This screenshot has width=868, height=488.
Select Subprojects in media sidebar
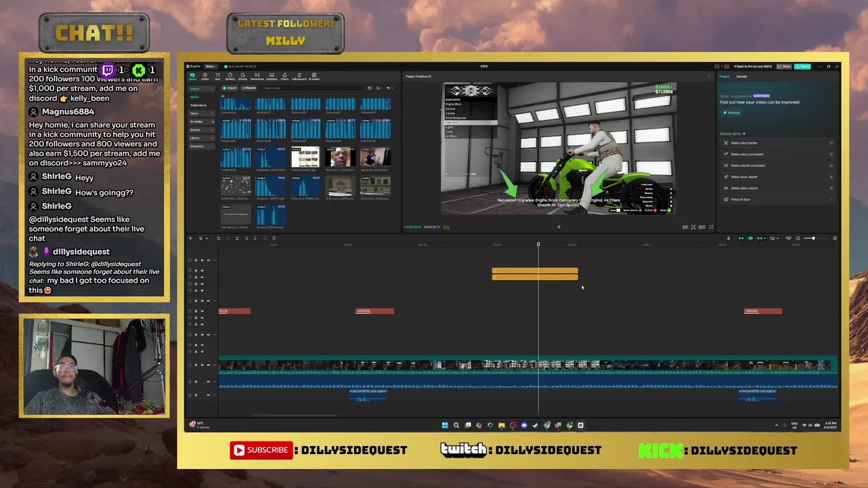click(199, 105)
